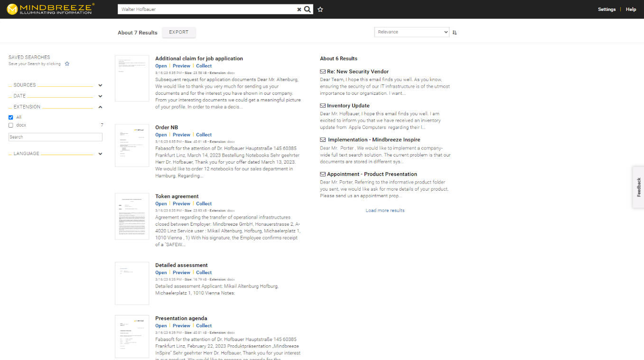Open the Relevance sort dropdown
This screenshot has height=360, width=644.
pyautogui.click(x=411, y=32)
